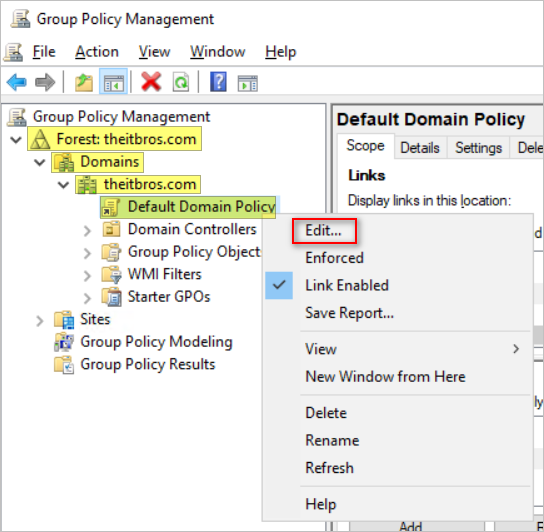Viewport: 544px width, 532px height.
Task: Click the Refresh toolbar icon
Action: click(181, 82)
